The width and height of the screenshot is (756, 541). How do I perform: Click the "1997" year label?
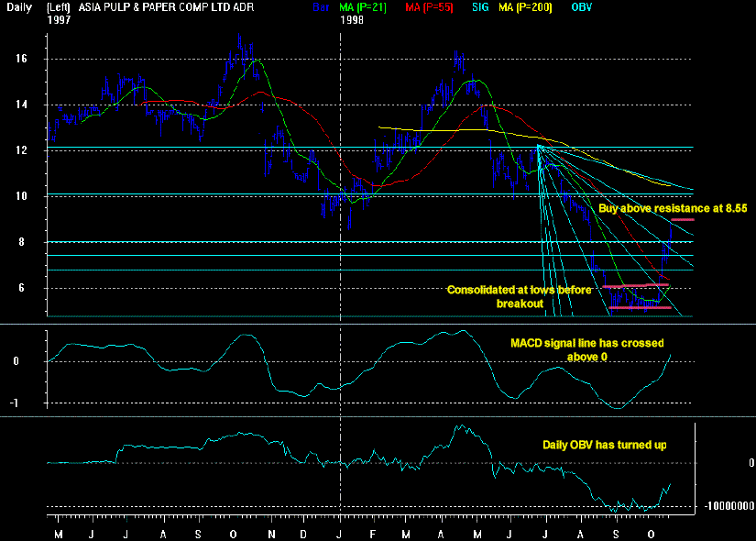(x=59, y=20)
